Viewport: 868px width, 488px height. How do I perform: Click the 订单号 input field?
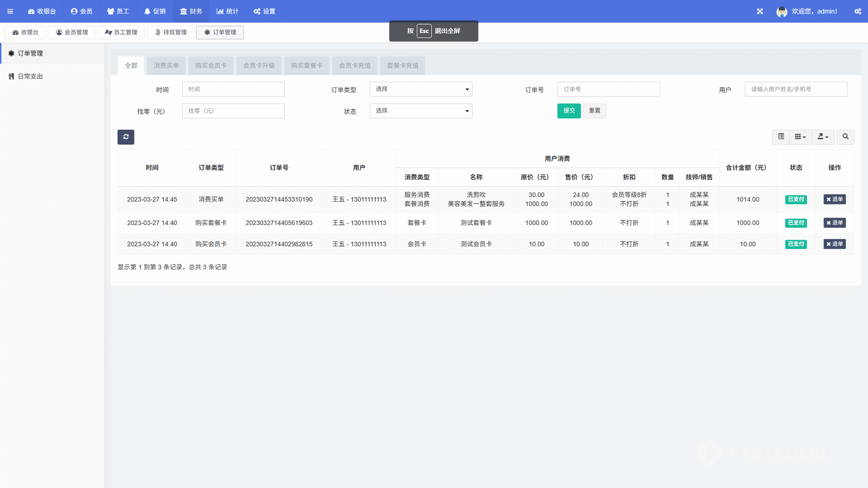tap(608, 89)
